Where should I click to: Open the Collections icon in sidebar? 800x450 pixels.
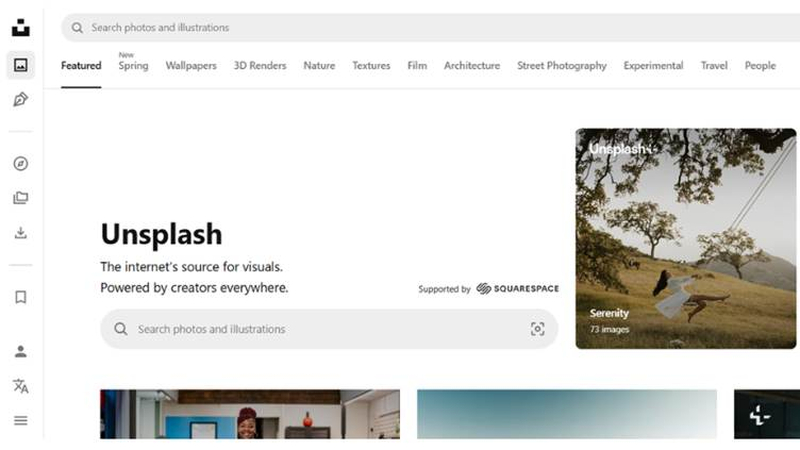point(20,198)
